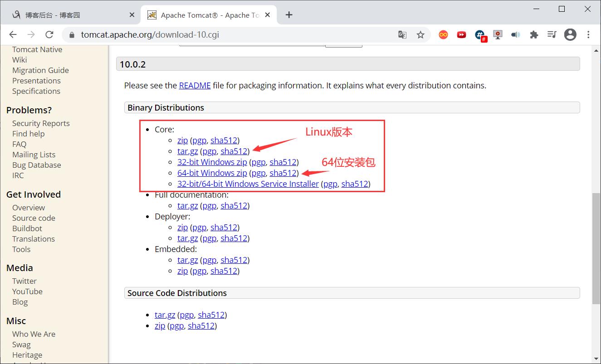Click the forward navigation arrow
This screenshot has width=601, height=364.
point(31,34)
